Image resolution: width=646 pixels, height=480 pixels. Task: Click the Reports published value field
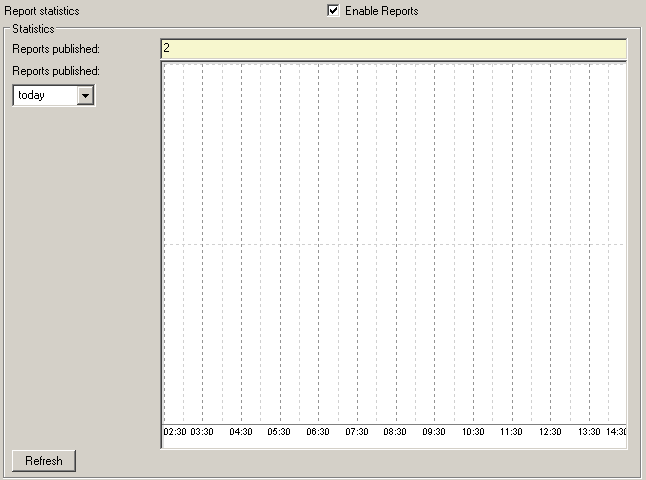click(393, 49)
